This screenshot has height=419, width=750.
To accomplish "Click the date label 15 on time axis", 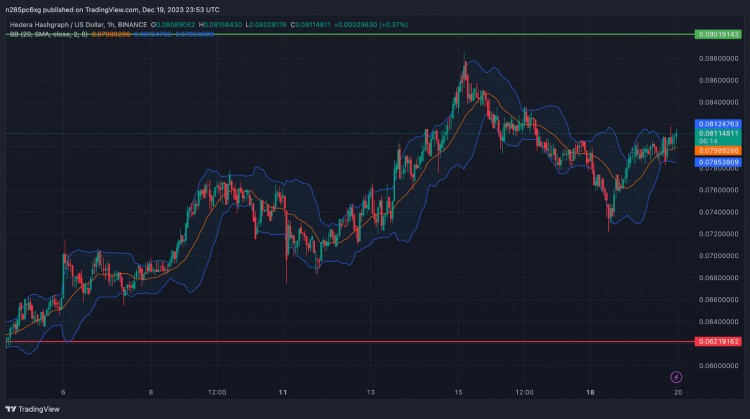I will tap(459, 392).
